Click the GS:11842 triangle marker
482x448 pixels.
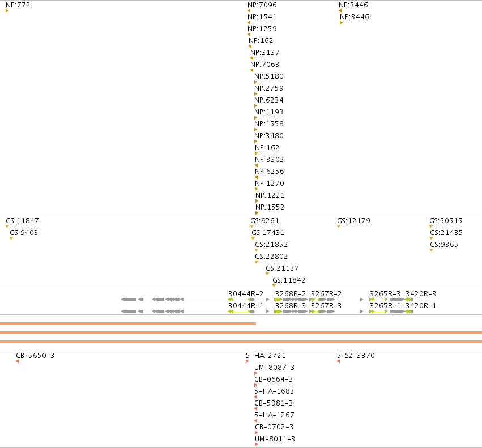point(274,286)
